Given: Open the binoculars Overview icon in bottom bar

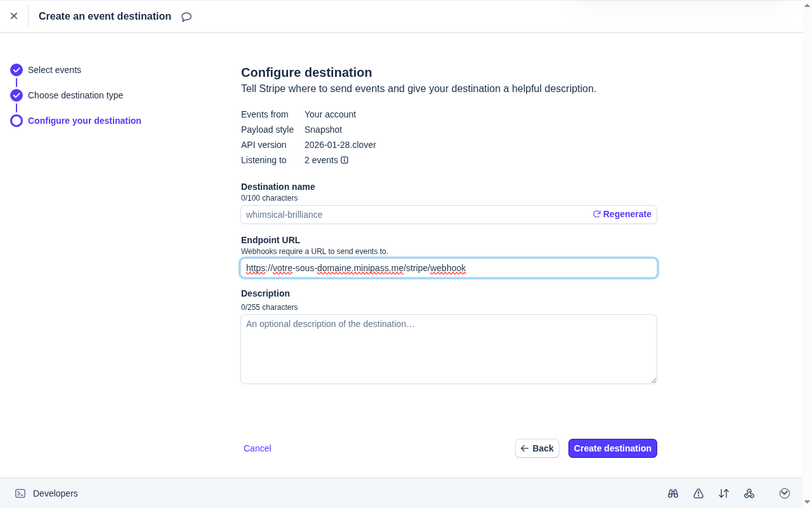Looking at the screenshot, I should click(x=672, y=493).
